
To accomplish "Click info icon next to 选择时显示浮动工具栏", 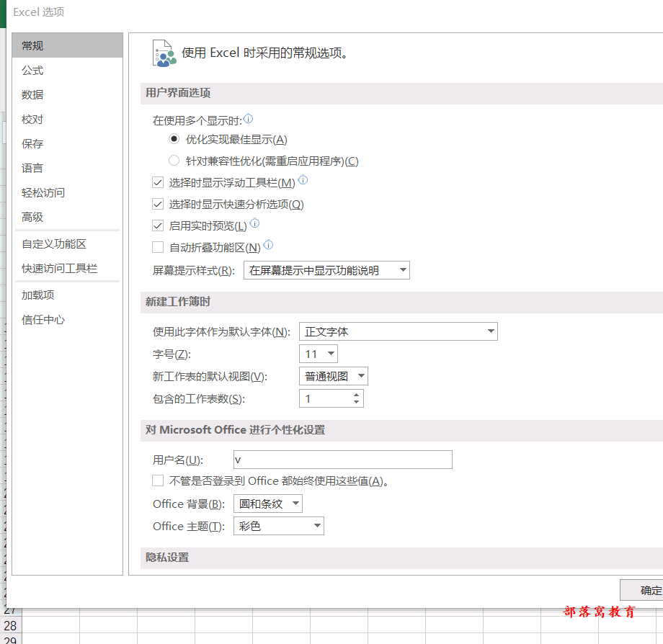I will tap(303, 180).
